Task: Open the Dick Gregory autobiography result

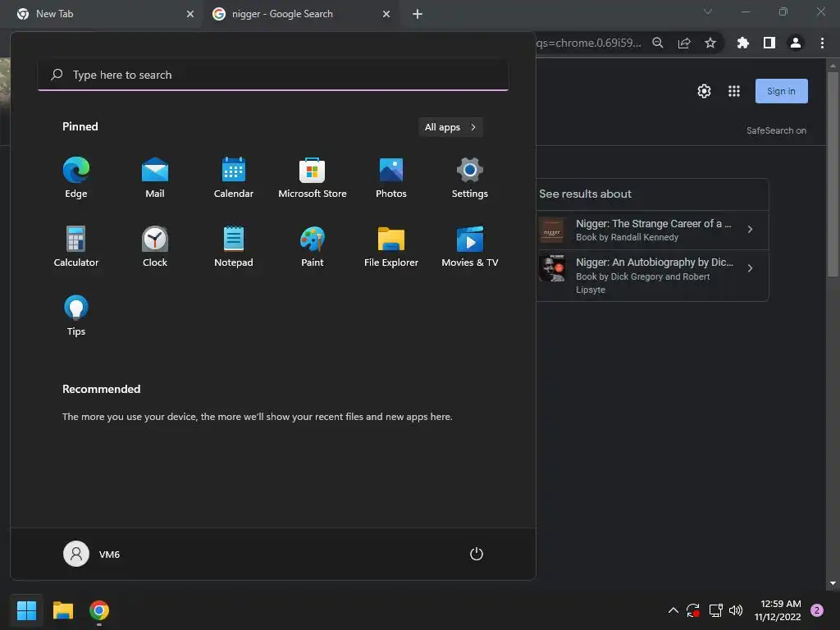Action: pos(652,276)
